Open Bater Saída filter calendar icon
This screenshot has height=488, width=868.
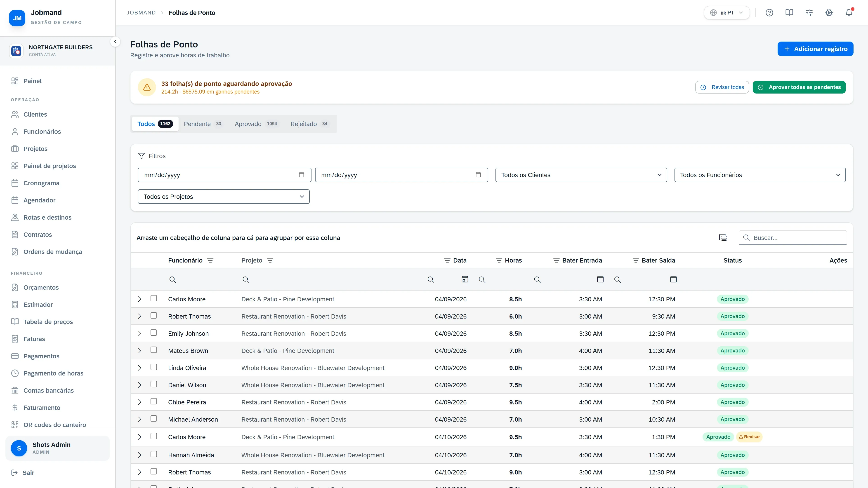[673, 279]
